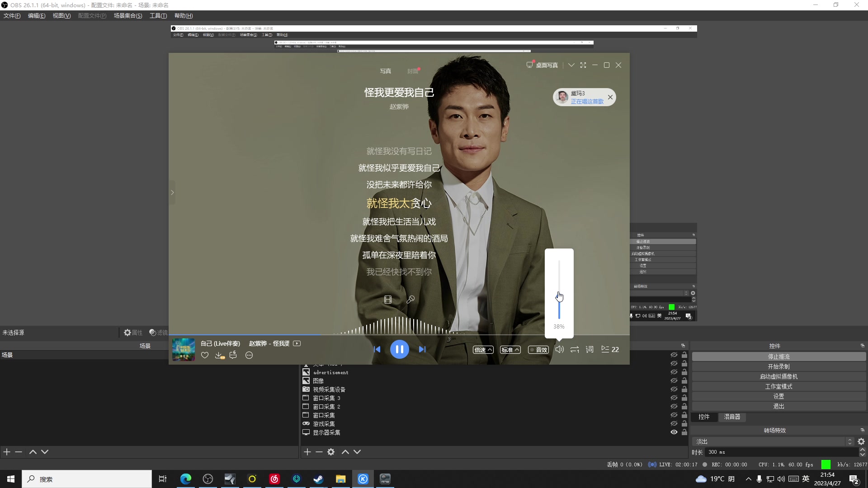Image resolution: width=868 pixels, height=488 pixels.
Task: Click the heart icon to favorite song
Action: click(x=205, y=355)
